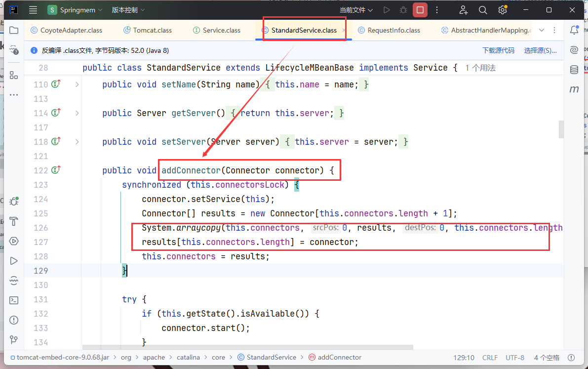Open the Project tool window folder icon
Image resolution: width=588 pixels, height=369 pixels.
pos(14,31)
